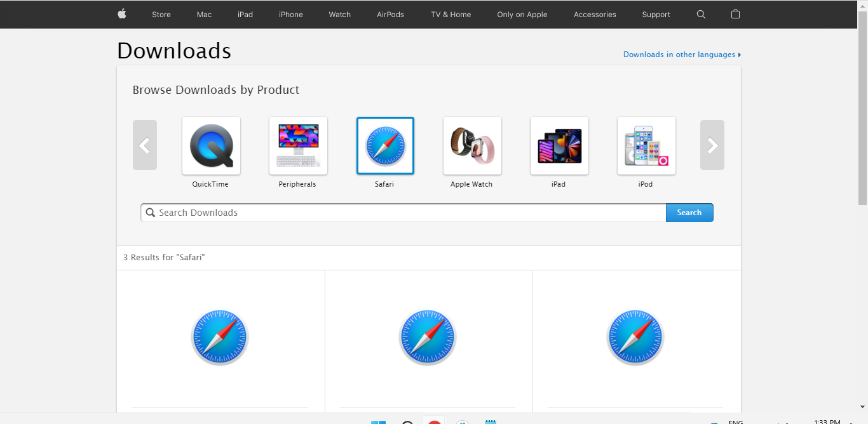Open the TV & Home menu
The image size is (868, 424).
click(x=451, y=15)
